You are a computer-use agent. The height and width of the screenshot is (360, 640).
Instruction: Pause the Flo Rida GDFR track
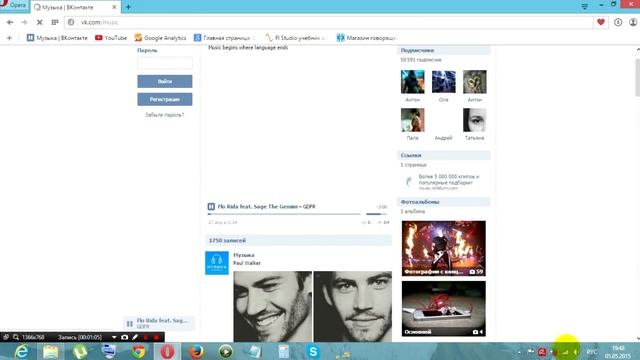[211, 207]
